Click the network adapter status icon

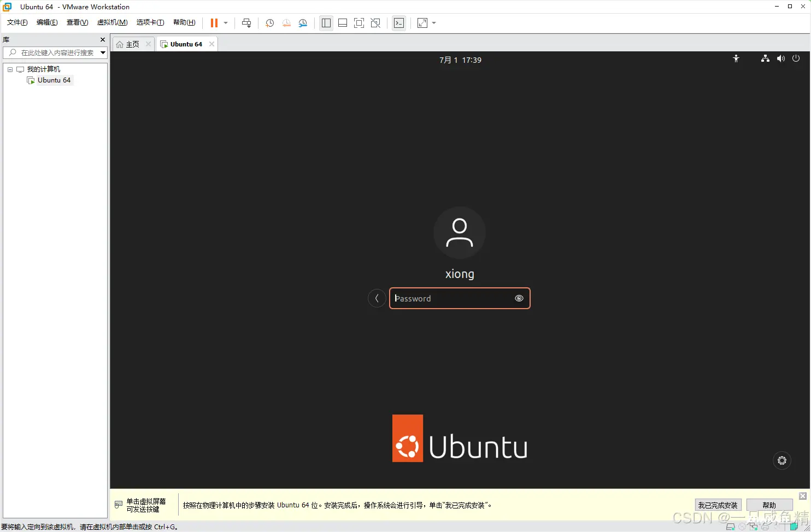[x=754, y=527]
